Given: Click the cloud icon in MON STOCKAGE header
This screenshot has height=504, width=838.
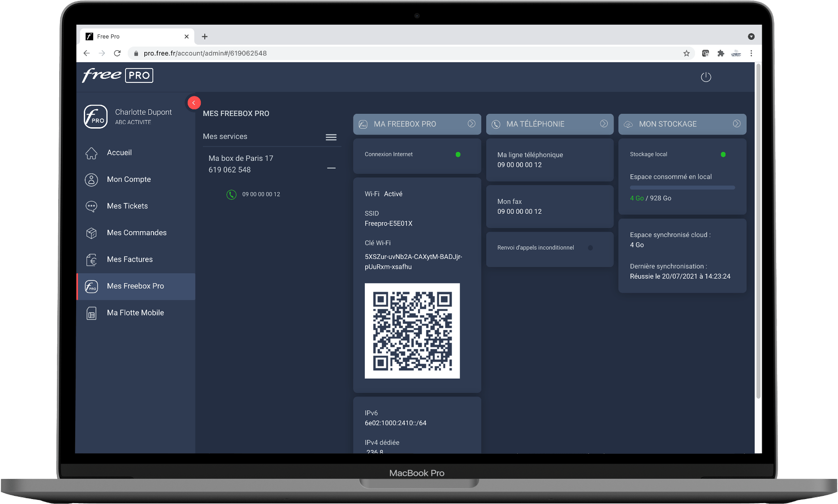Looking at the screenshot, I should coord(628,125).
